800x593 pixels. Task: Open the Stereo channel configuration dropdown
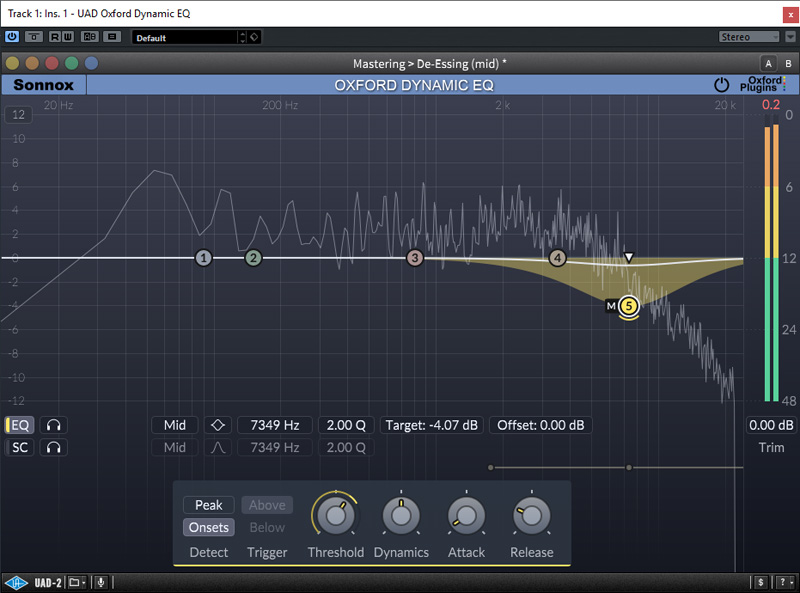pyautogui.click(x=749, y=37)
